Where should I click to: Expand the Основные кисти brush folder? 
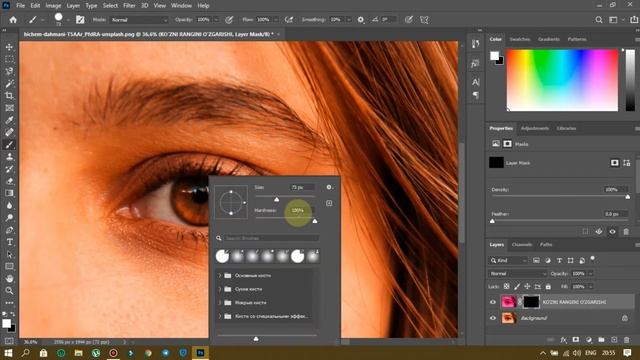click(220, 276)
